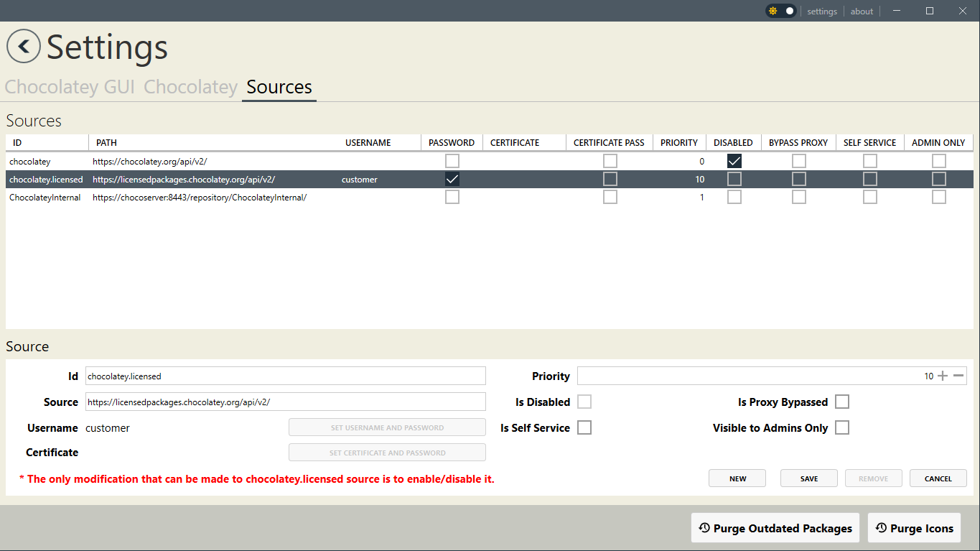Increase priority with the plus icon
This screenshot has height=551, width=980.
[943, 376]
